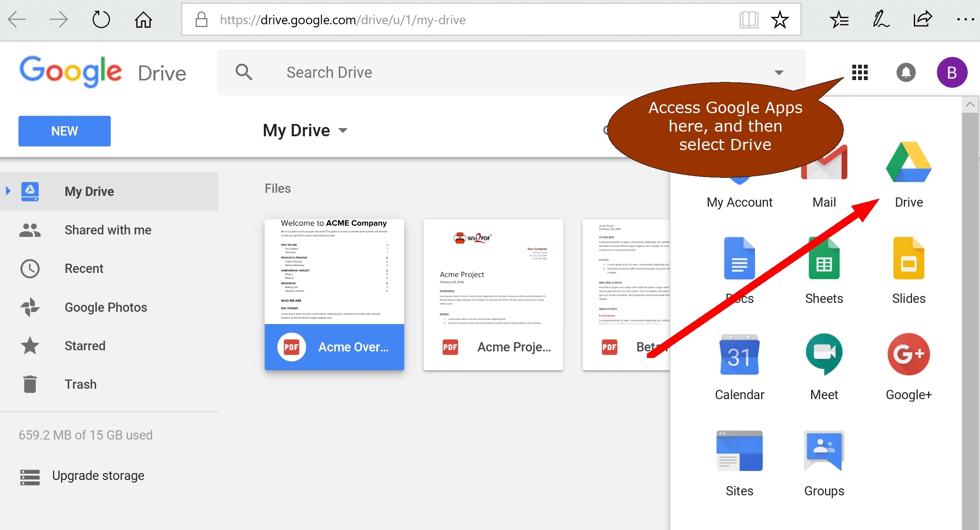Select the Acme Project PDF thumbnail
980x530 pixels.
493,294
